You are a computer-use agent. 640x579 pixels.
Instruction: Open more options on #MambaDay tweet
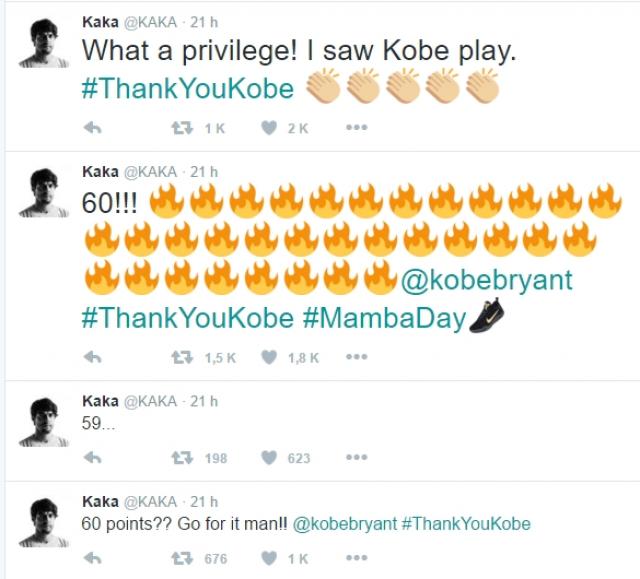point(356,357)
